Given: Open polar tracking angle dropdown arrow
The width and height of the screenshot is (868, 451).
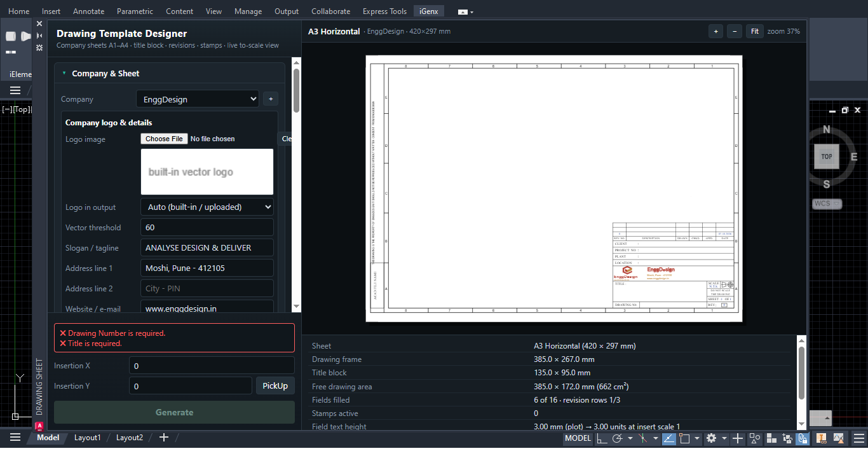Looking at the screenshot, I should [x=630, y=438].
